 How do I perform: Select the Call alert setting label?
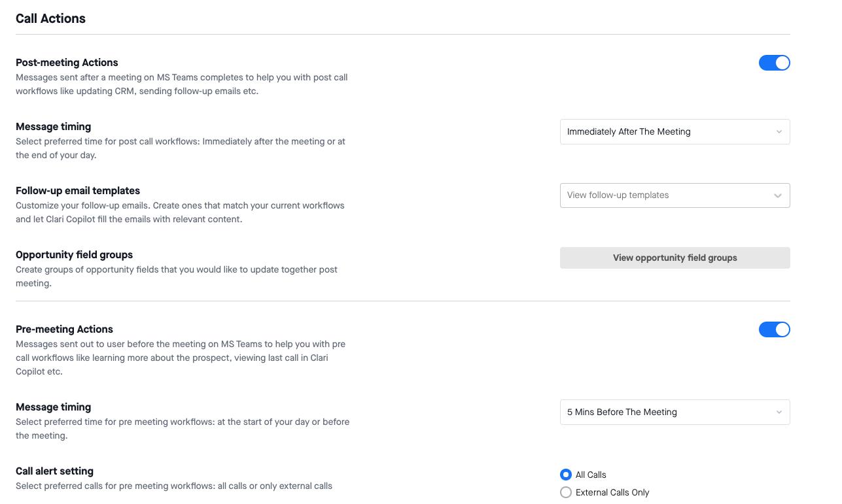coord(54,471)
